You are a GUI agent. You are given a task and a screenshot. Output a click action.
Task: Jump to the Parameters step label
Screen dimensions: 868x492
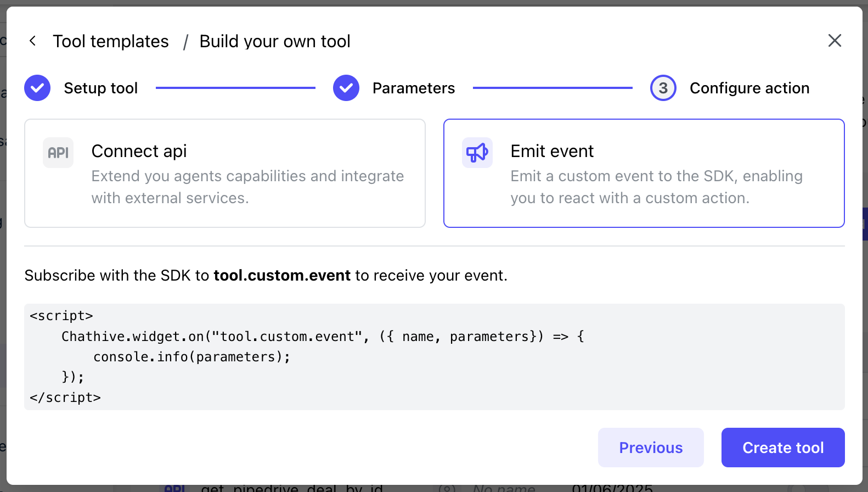tap(414, 88)
